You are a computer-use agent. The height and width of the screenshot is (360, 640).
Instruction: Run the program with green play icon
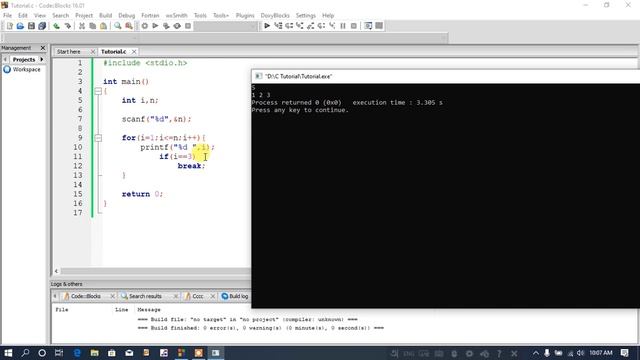pos(155,26)
